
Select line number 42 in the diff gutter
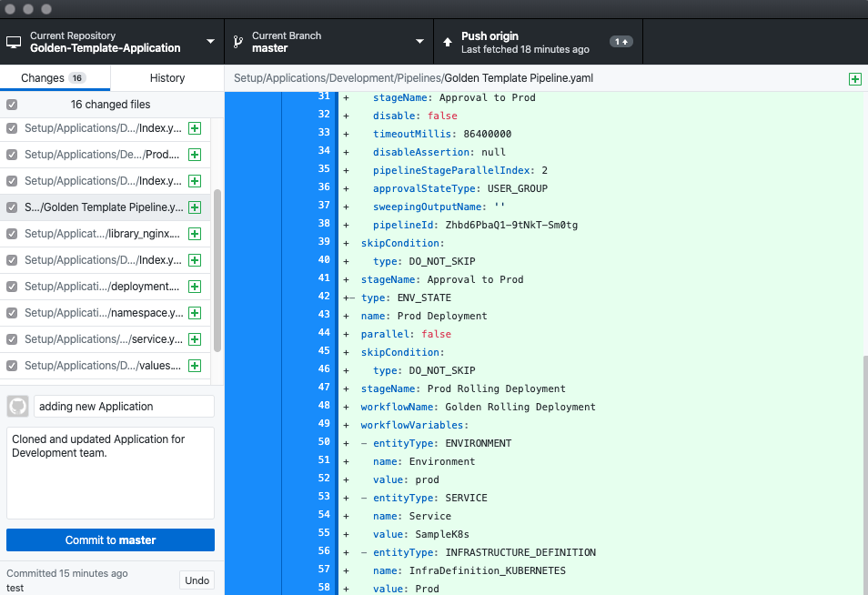pyautogui.click(x=324, y=296)
